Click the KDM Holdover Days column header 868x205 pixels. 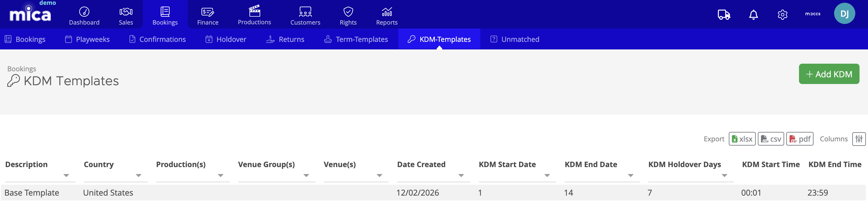pyautogui.click(x=684, y=164)
